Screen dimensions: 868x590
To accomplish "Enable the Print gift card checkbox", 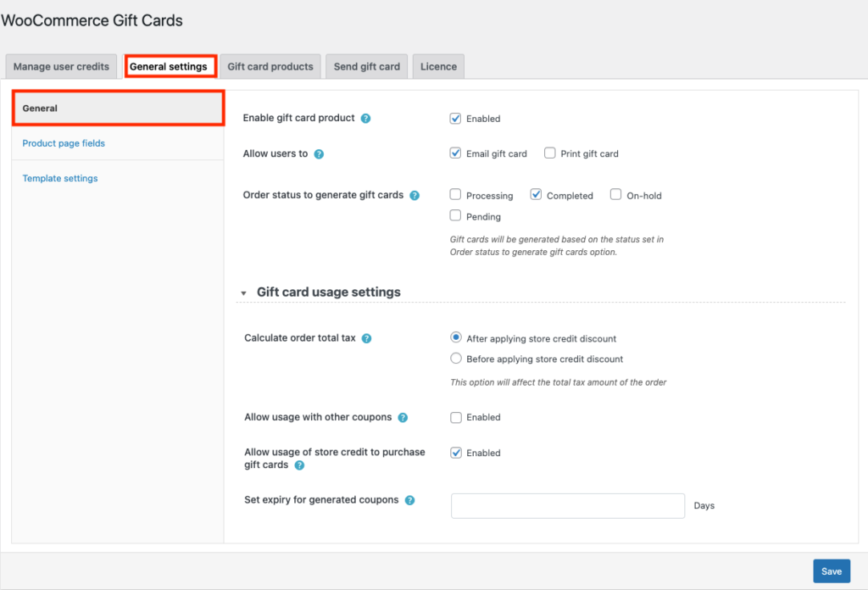I will 550,153.
